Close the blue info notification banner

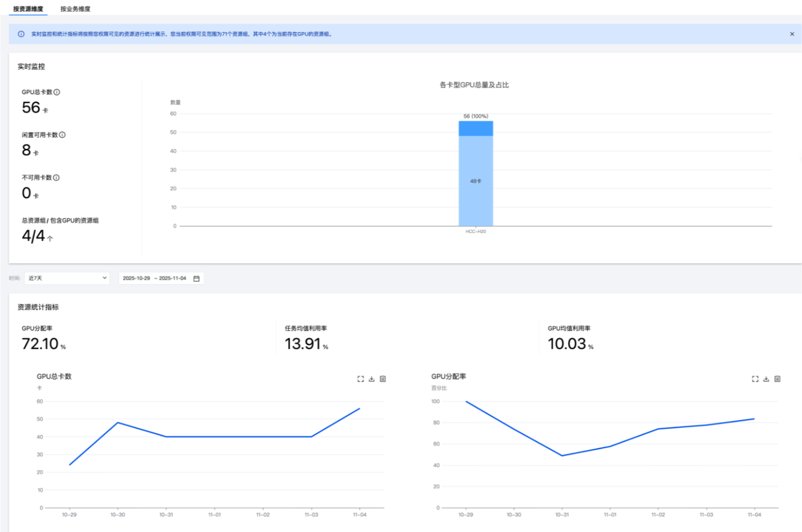pos(792,34)
